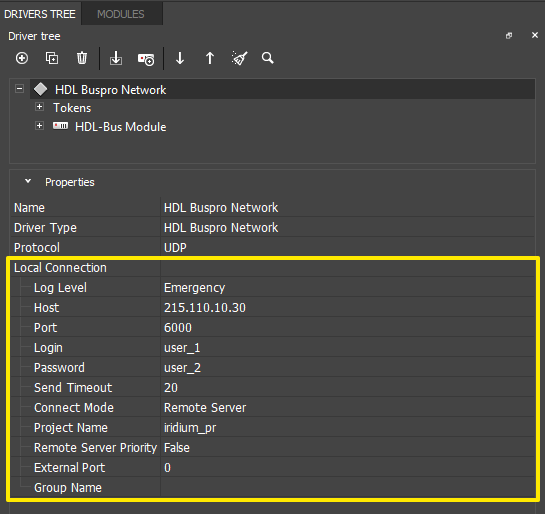The height and width of the screenshot is (514, 545).
Task: Click the Add driver plus icon
Action: point(22,58)
